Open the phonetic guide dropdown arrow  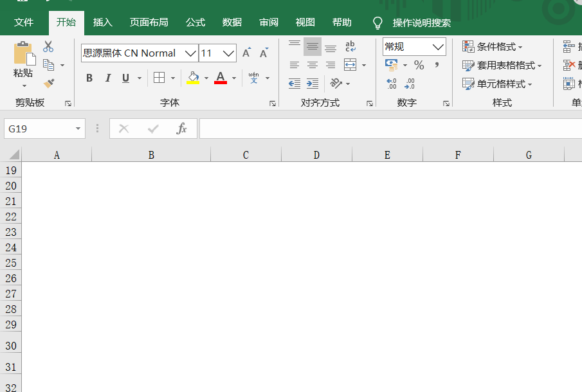pyautogui.click(x=268, y=78)
